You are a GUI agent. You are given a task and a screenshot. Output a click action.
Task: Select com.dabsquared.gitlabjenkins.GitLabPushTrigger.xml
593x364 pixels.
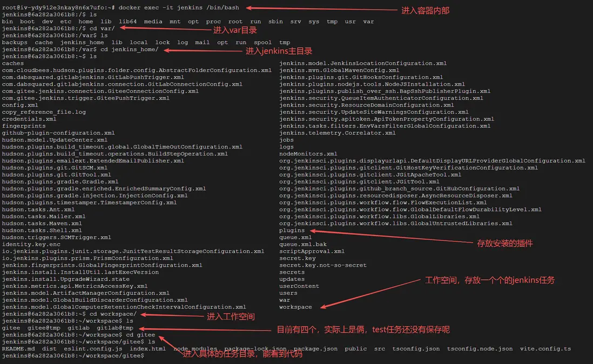coord(93,77)
